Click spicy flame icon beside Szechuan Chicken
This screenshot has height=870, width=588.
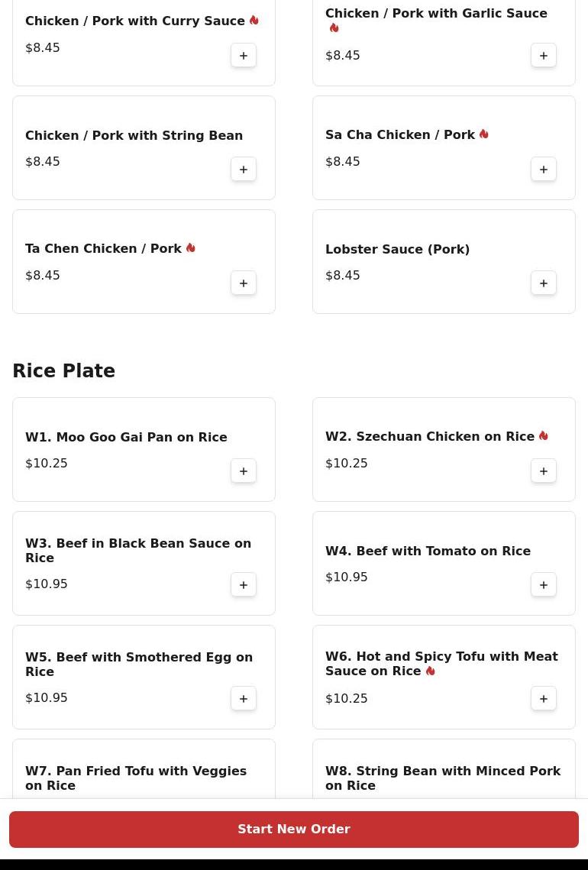[544, 436]
